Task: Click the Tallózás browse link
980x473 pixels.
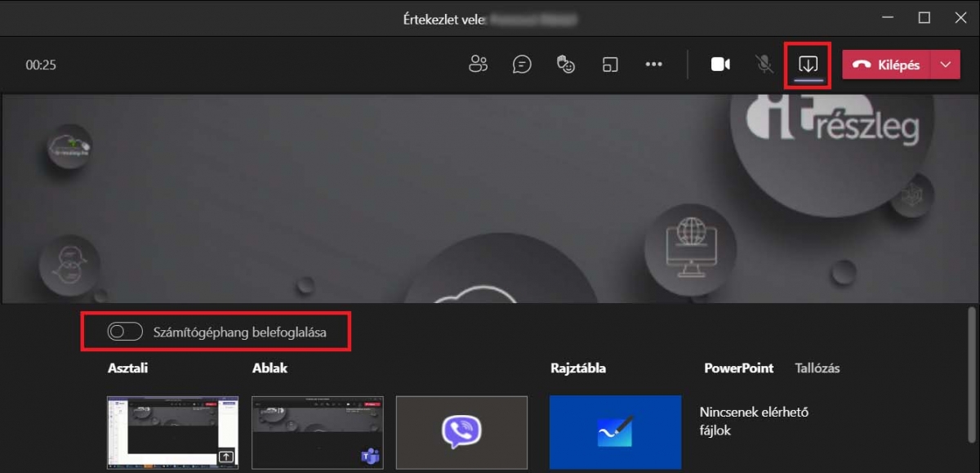Action: tap(817, 368)
